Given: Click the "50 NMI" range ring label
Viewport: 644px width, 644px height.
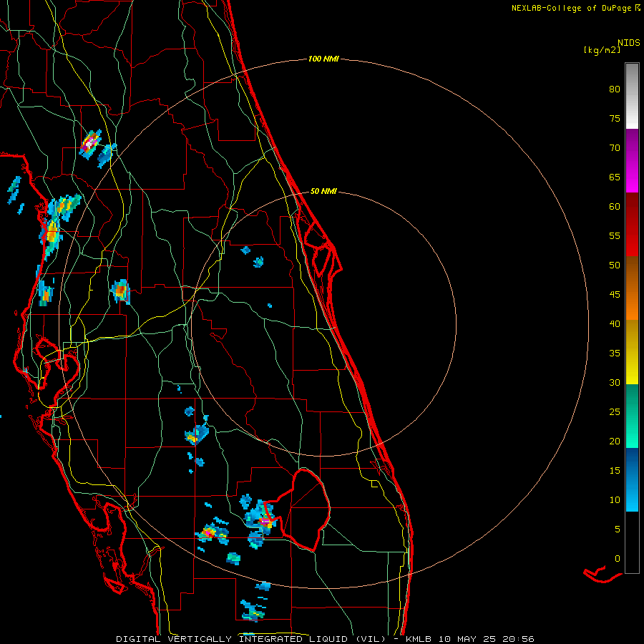Looking at the screenshot, I should click(323, 191).
